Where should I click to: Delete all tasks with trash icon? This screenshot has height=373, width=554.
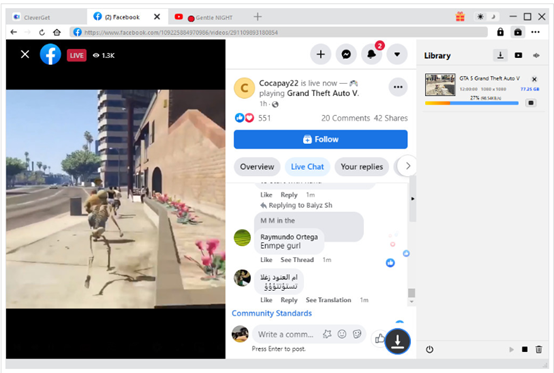tap(538, 349)
